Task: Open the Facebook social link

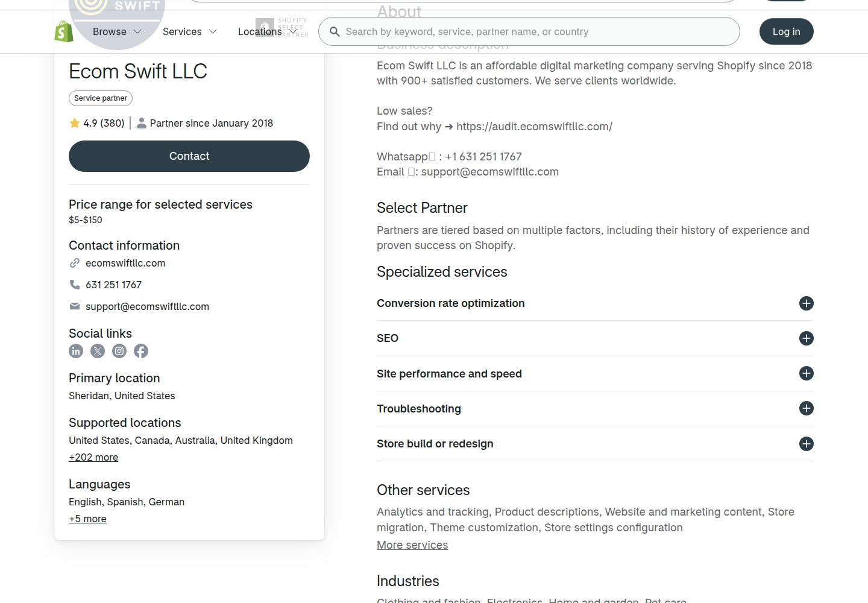Action: [x=141, y=351]
